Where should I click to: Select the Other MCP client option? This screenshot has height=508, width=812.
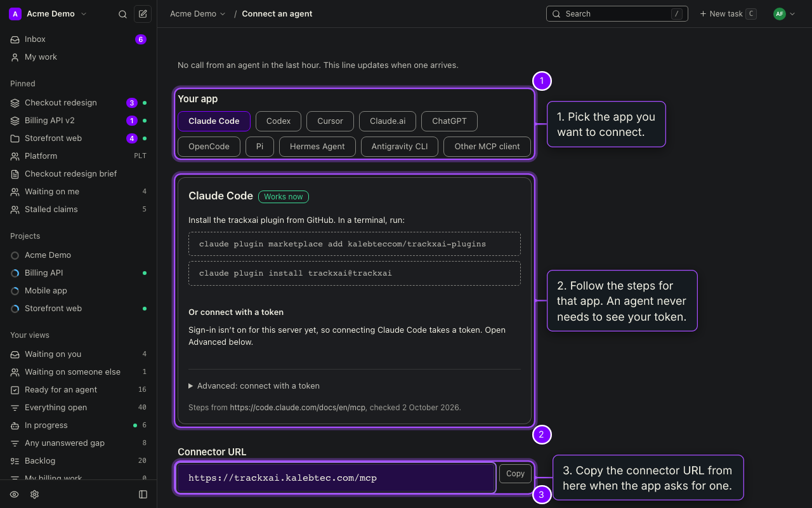click(487, 147)
